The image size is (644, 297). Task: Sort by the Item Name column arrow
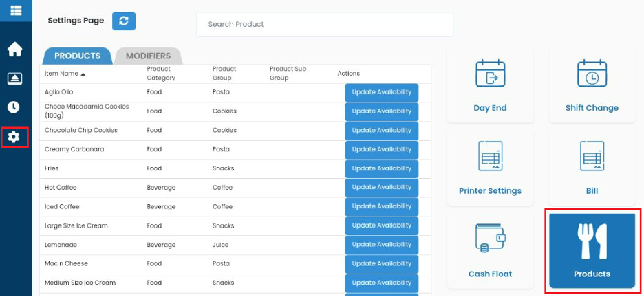click(x=83, y=74)
